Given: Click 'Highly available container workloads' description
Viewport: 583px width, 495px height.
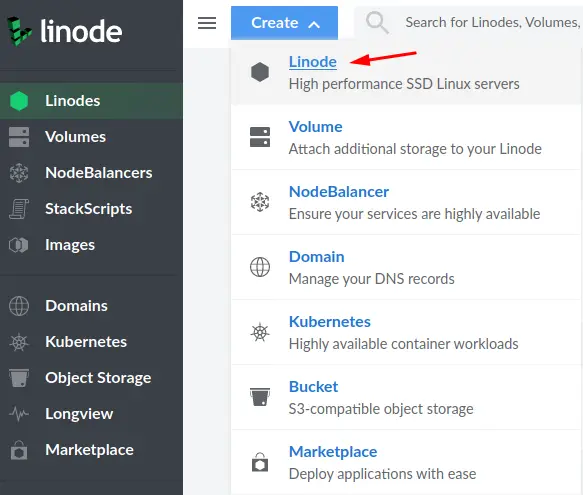Looking at the screenshot, I should click(404, 344).
